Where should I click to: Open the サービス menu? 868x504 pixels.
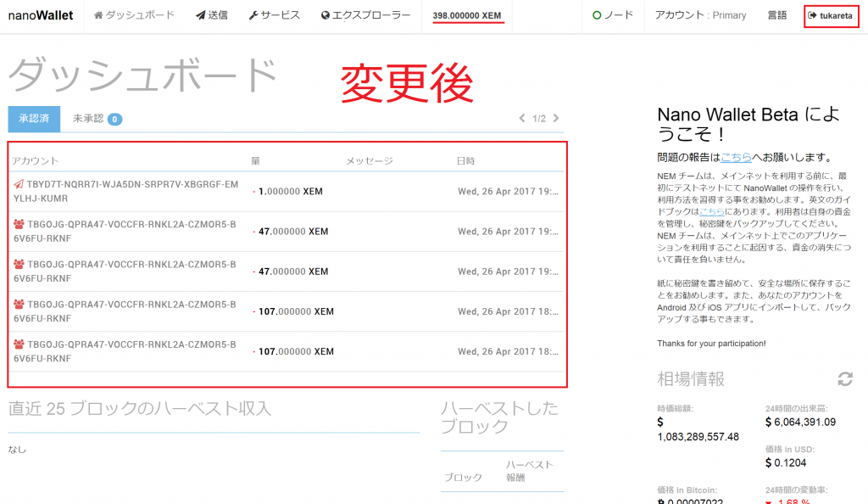274,15
